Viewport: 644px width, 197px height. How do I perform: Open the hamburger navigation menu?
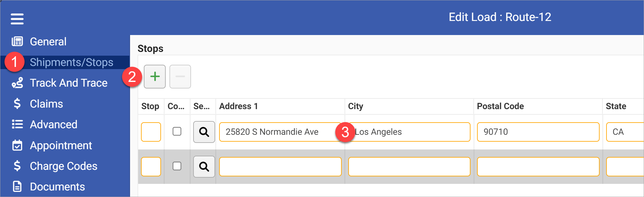tap(17, 18)
